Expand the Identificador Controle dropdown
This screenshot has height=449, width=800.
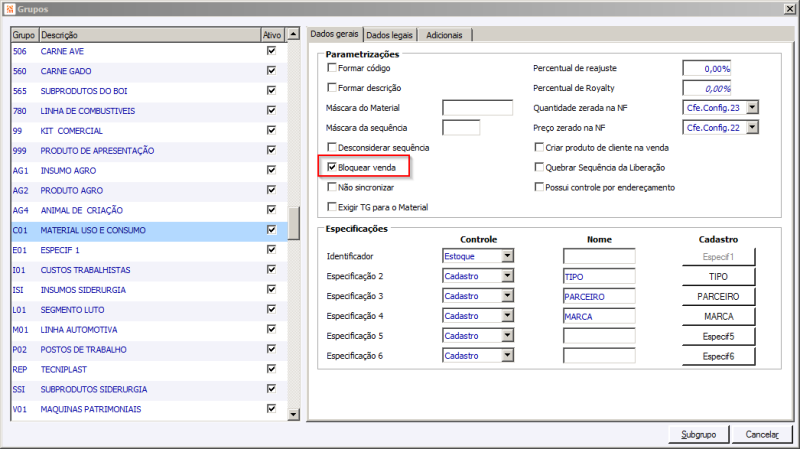[x=507, y=256]
